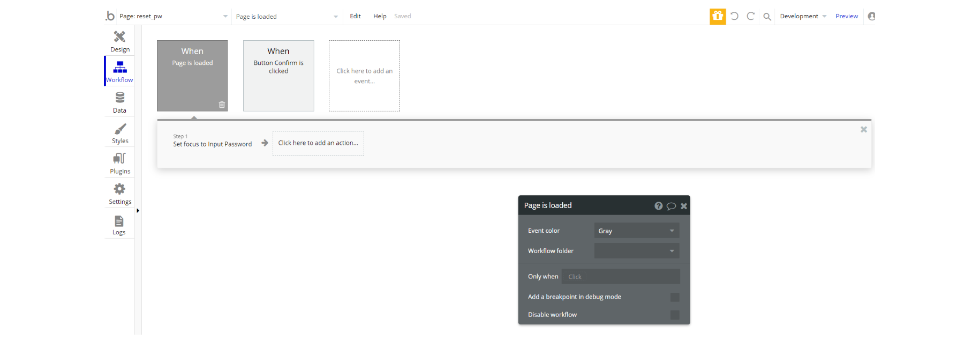Click the Preview link
The width and height of the screenshot is (980, 340).
847,16
